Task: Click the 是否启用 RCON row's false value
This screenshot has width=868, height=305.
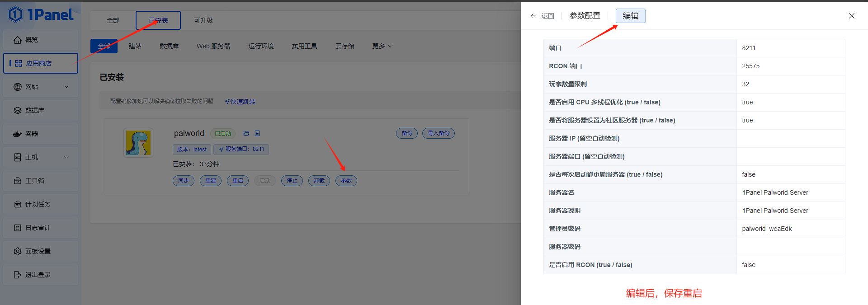Action: (x=749, y=265)
